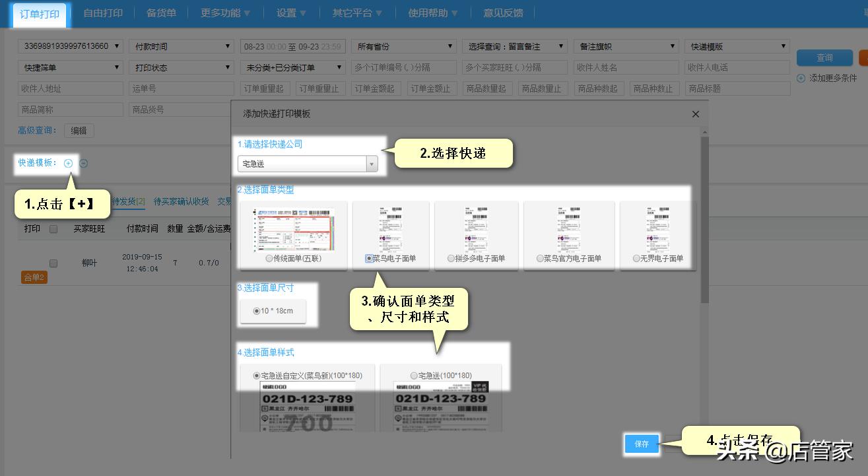Tick the checkbox in the 柳叶 order row
The height and width of the screenshot is (476, 868).
pyautogui.click(x=53, y=263)
